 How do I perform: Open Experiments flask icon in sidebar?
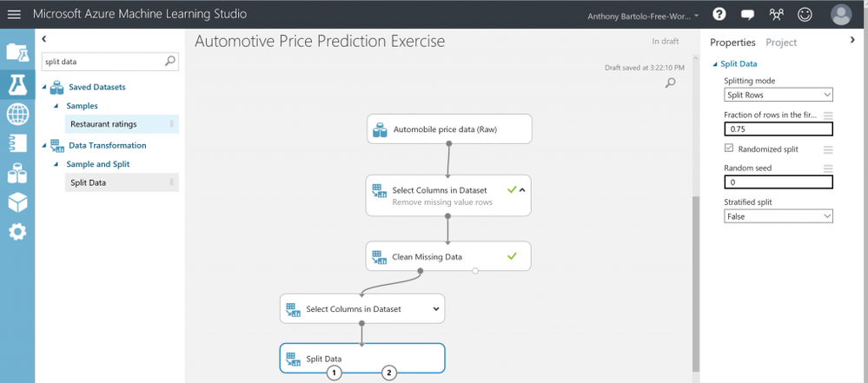pyautogui.click(x=17, y=83)
